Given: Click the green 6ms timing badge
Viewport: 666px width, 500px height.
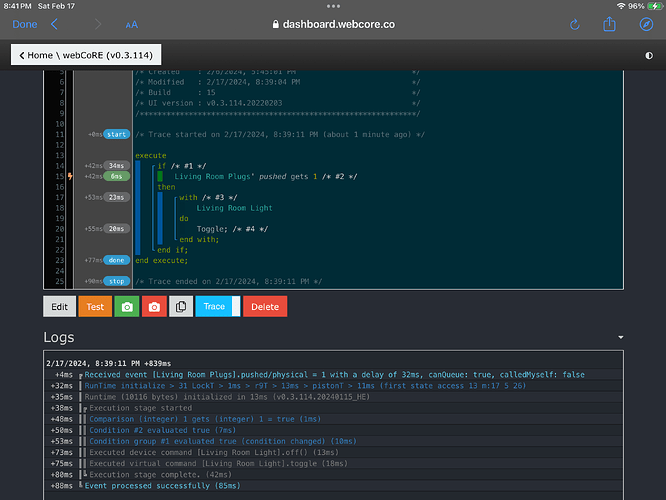Looking at the screenshot, I should (x=116, y=176).
